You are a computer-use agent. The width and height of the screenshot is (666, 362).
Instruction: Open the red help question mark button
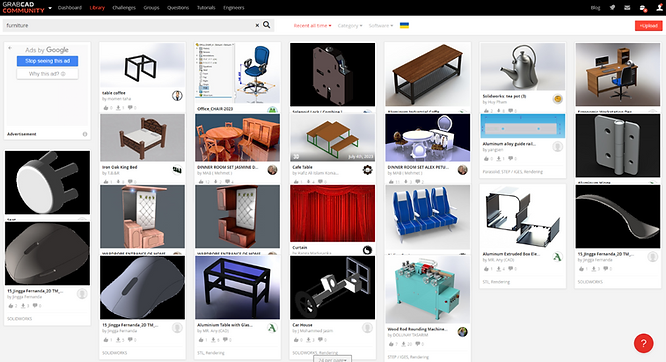pyautogui.click(x=643, y=343)
